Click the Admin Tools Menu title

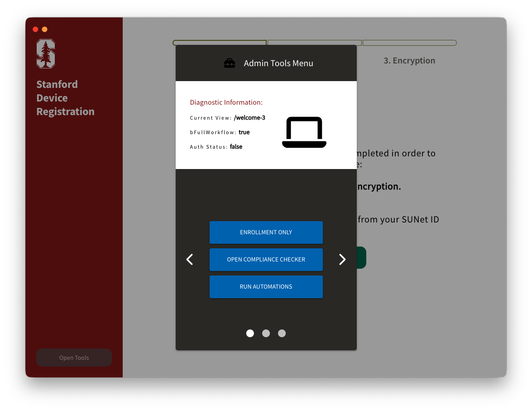[x=278, y=63]
